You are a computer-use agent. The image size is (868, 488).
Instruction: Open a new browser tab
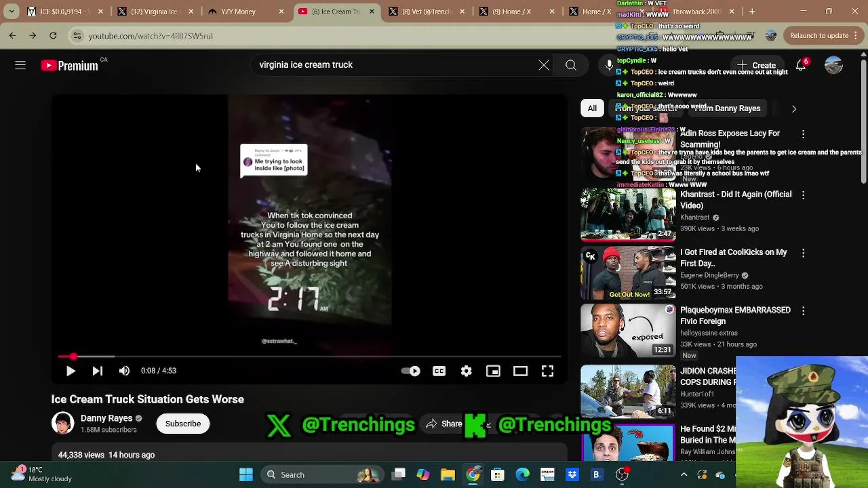pos(752,12)
